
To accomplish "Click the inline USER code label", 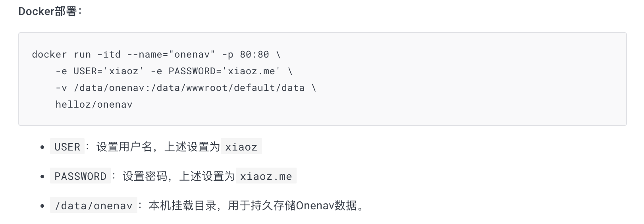I will coord(67,147).
